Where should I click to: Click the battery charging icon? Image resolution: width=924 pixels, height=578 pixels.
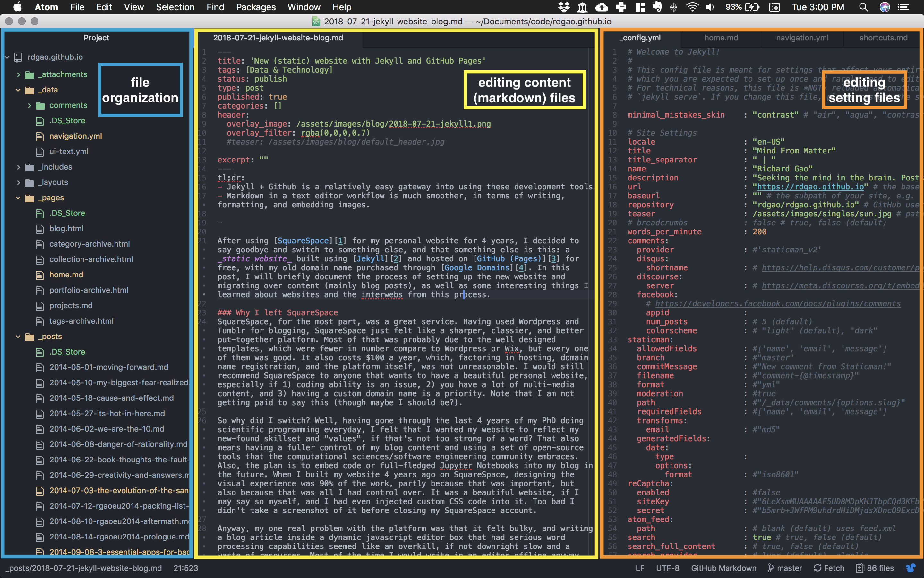(x=753, y=7)
